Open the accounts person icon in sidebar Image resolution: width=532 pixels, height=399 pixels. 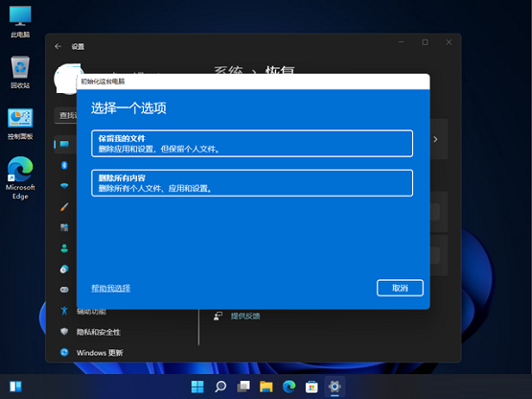(64, 248)
